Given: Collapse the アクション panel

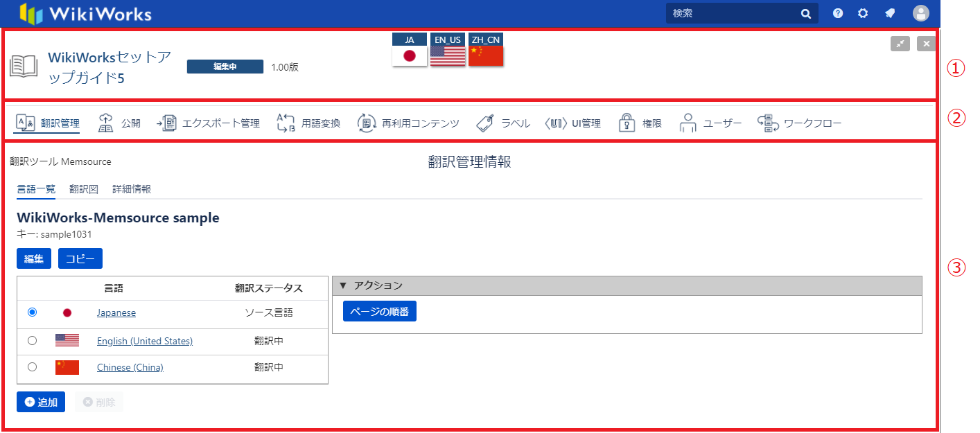Looking at the screenshot, I should click(x=342, y=285).
